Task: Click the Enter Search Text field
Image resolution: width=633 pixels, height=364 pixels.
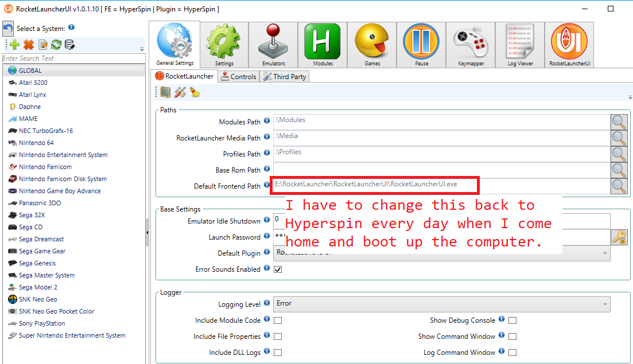Action: point(69,58)
